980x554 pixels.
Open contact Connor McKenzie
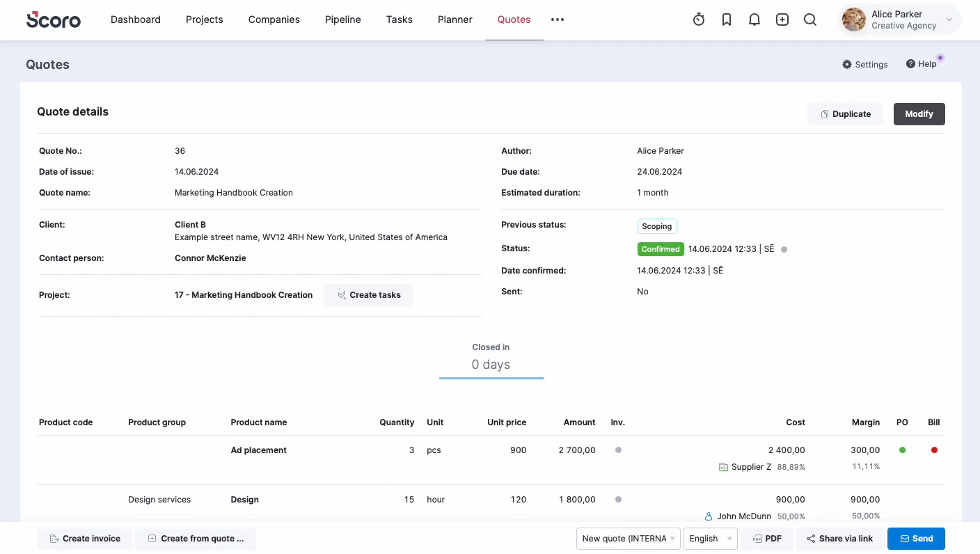point(210,258)
